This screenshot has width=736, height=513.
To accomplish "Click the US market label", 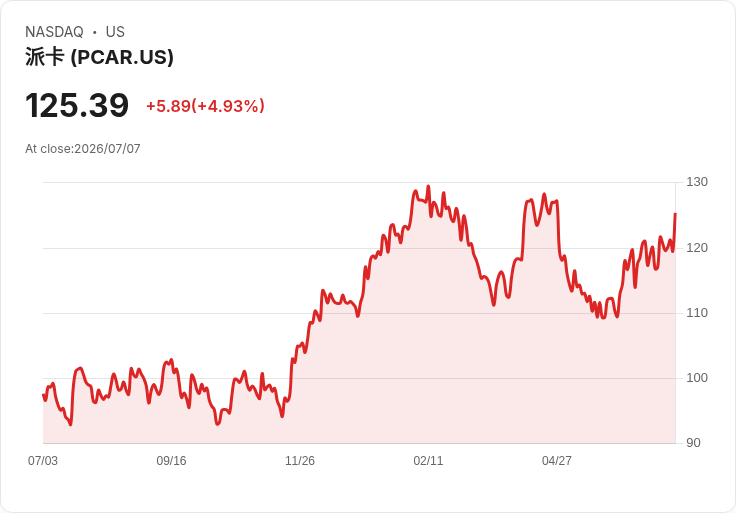I will click(x=115, y=32).
